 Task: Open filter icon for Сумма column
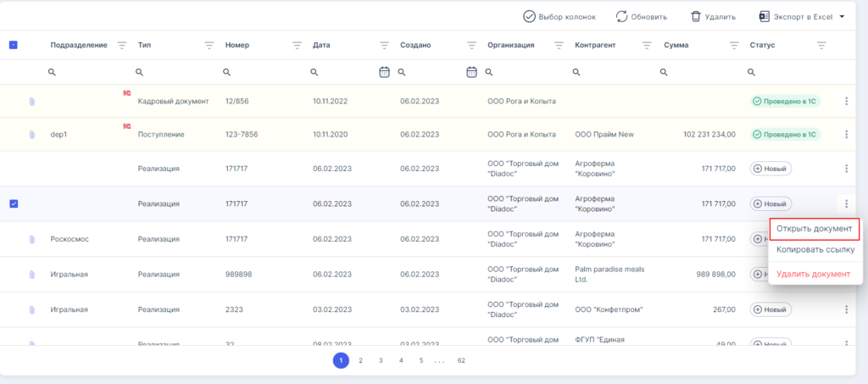(x=734, y=46)
